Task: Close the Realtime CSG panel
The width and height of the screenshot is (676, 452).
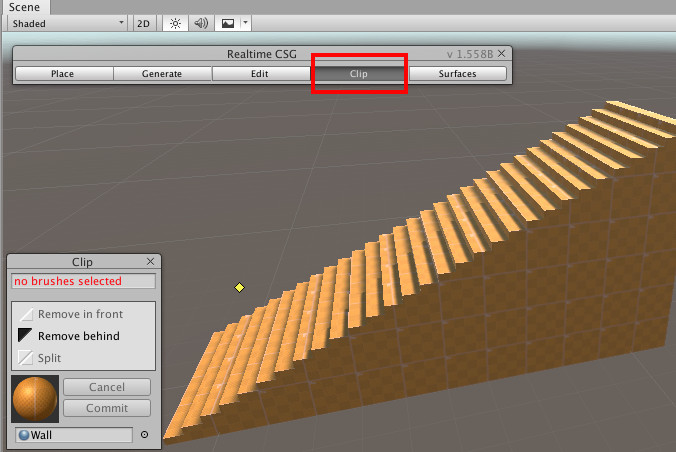Action: pyautogui.click(x=501, y=53)
